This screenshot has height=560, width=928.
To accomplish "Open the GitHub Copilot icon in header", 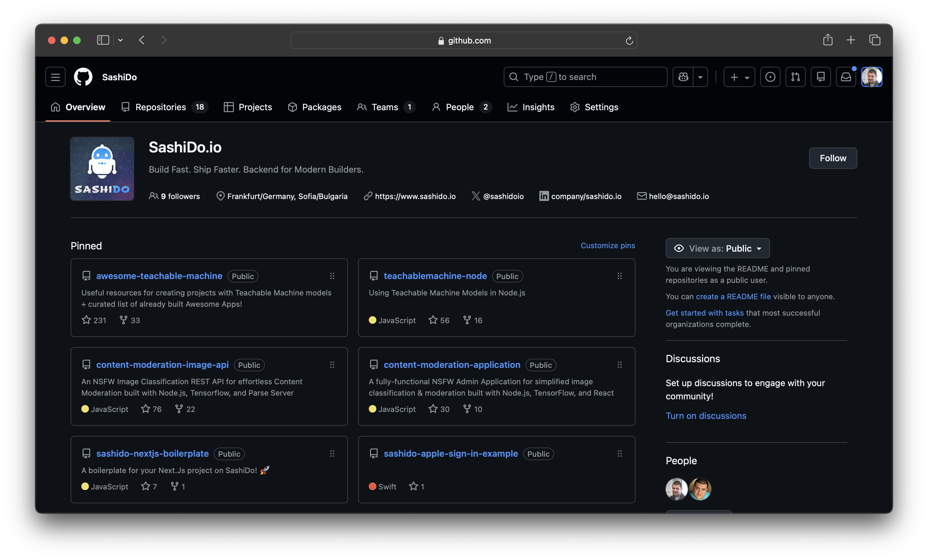I will tap(683, 77).
